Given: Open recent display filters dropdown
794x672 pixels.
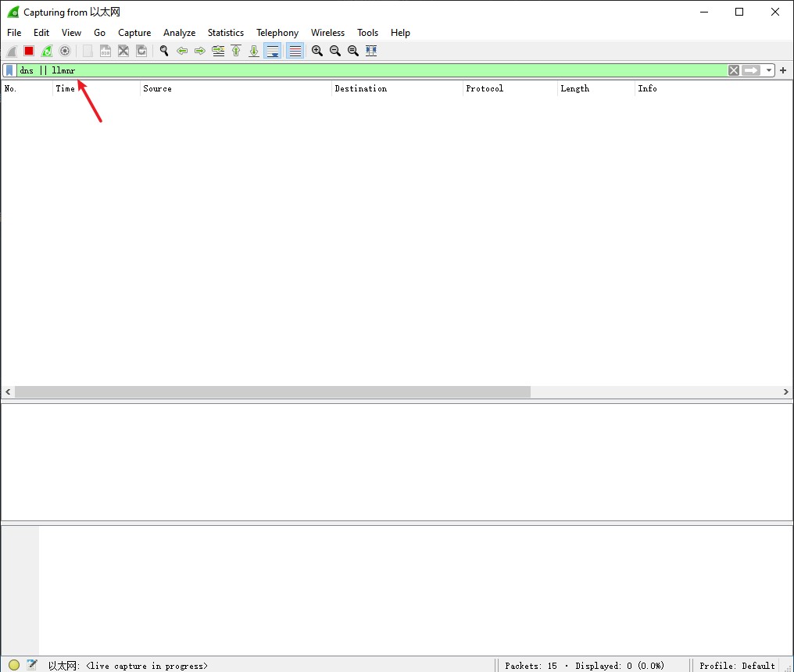Looking at the screenshot, I should click(x=769, y=70).
